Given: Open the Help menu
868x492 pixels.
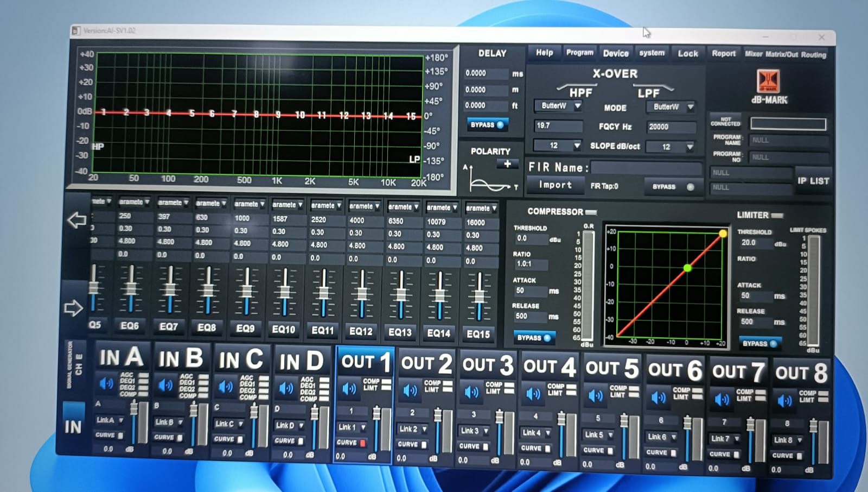Looking at the screenshot, I should pyautogui.click(x=544, y=53).
